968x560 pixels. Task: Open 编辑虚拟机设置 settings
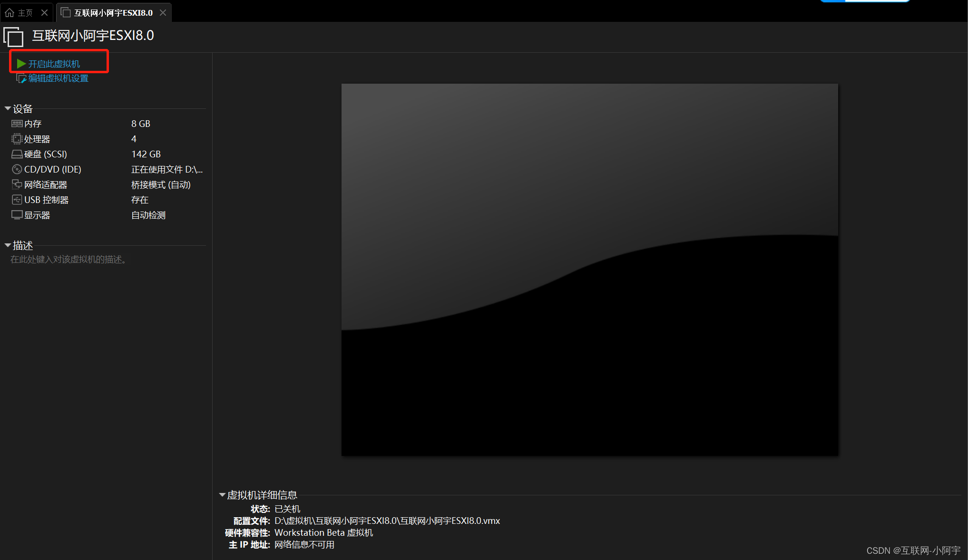click(x=57, y=78)
